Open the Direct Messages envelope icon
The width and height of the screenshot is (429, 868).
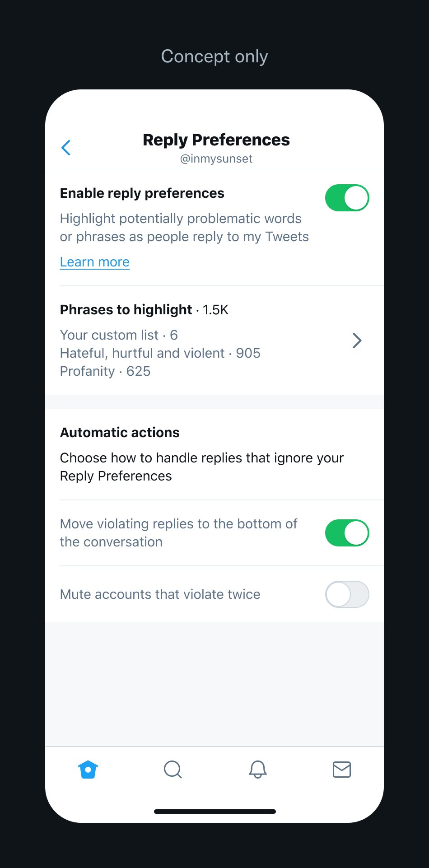(x=341, y=770)
